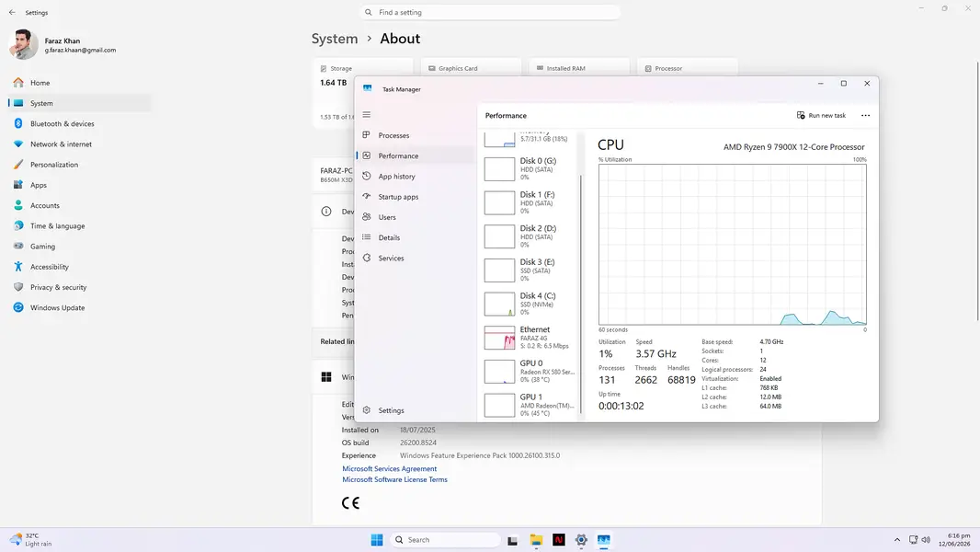Open Privacy & security settings
This screenshot has width=980, height=552.
point(79,287)
